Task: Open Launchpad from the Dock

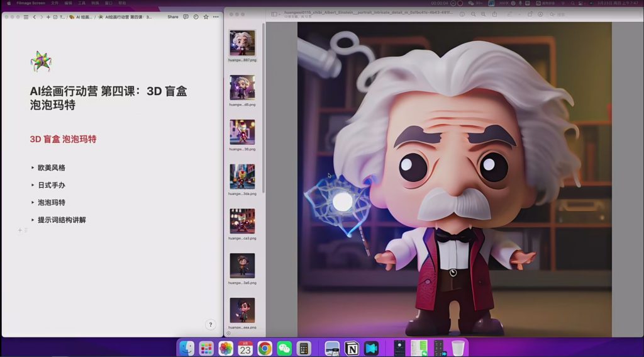Action: (206, 348)
